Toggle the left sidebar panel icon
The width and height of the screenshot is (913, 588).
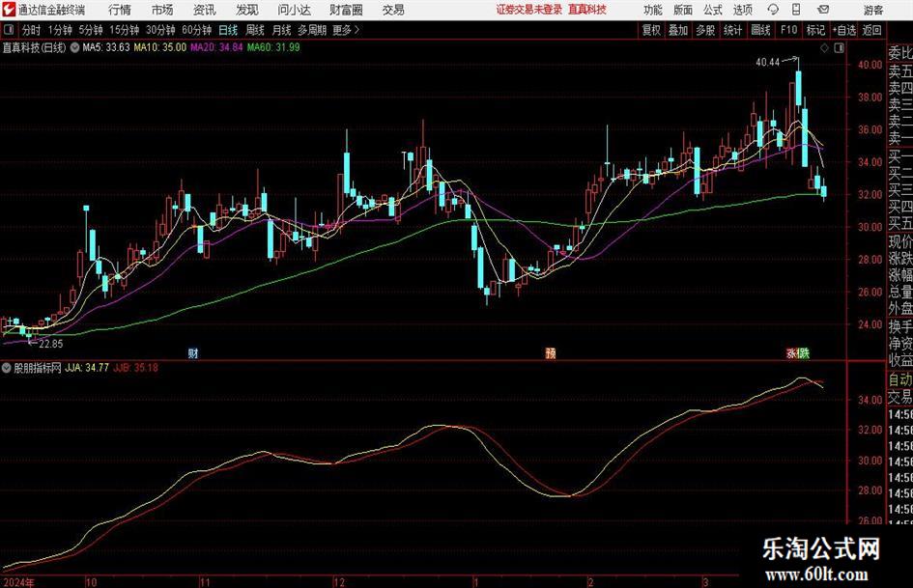[x=8, y=30]
